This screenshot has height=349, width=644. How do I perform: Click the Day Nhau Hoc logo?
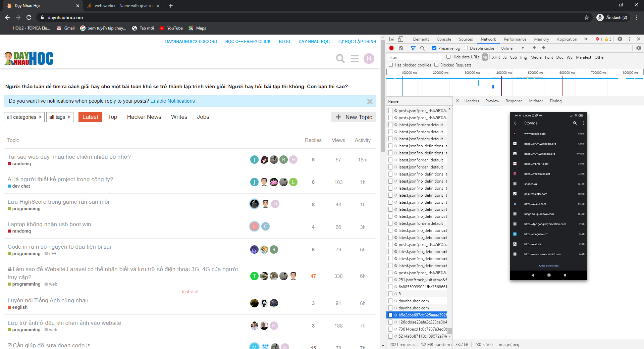click(29, 58)
